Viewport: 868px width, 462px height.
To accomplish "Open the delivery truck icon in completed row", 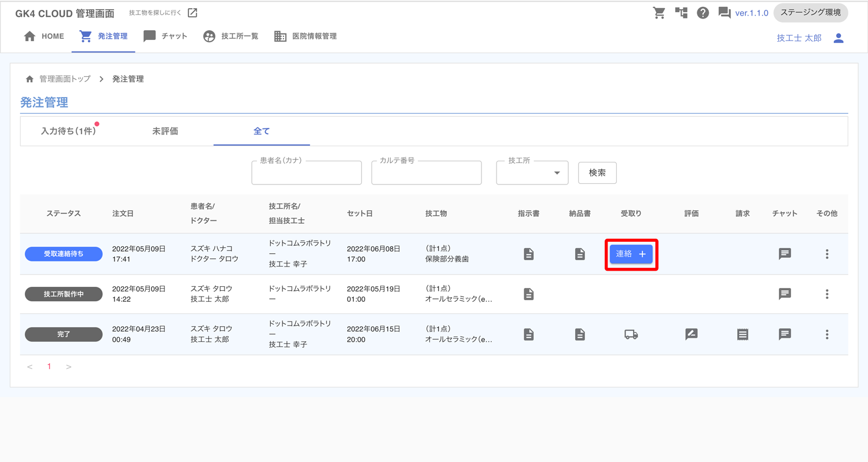I will coord(631,334).
